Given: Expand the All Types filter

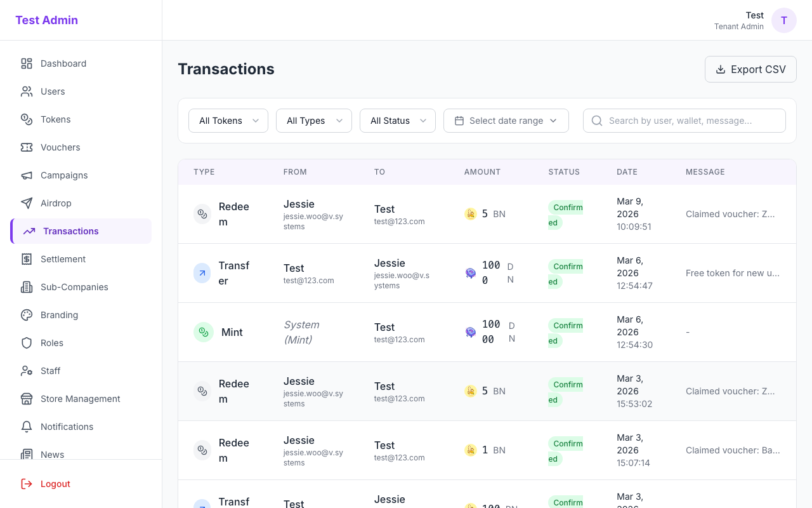Looking at the screenshot, I should (313, 121).
